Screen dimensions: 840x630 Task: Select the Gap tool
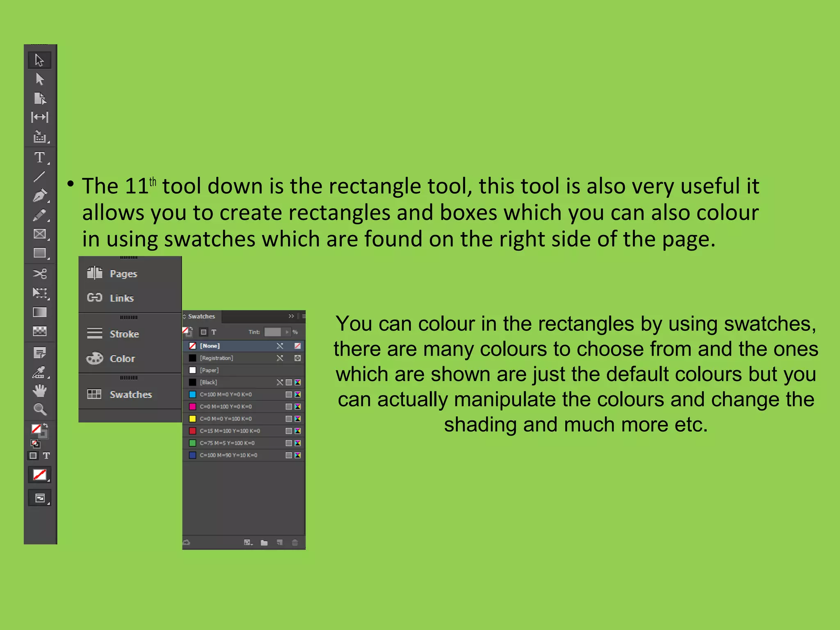coord(40,117)
